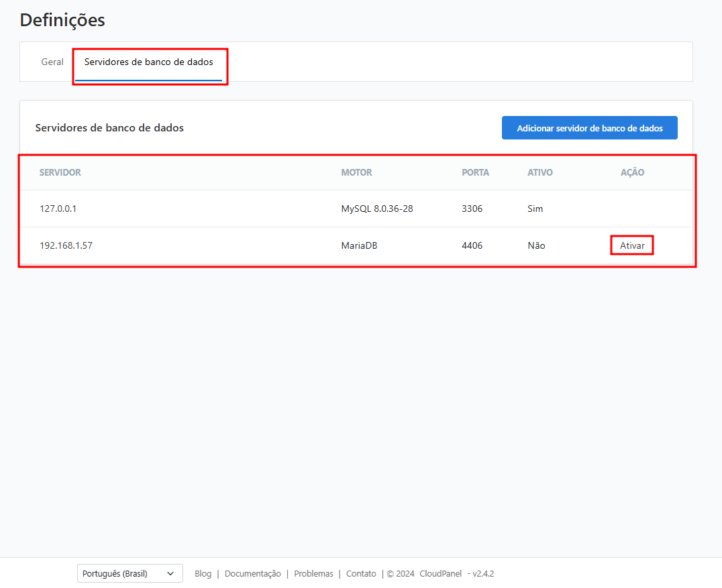Click the MariaDB engine cell

359,245
